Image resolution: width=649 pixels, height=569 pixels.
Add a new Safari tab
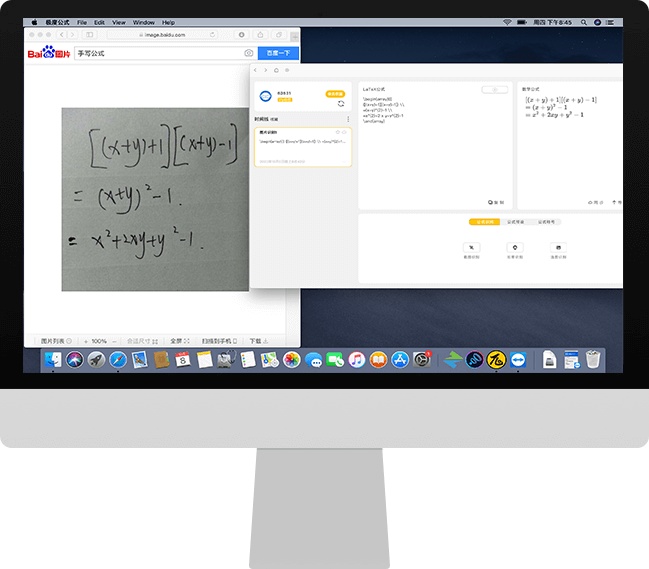click(x=294, y=36)
